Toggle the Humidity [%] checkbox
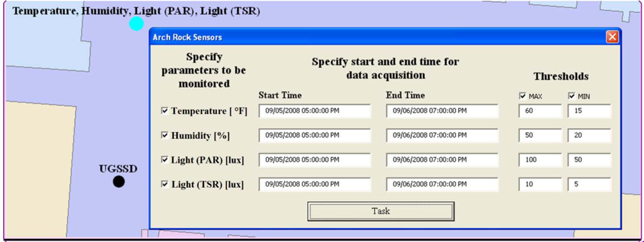 click(164, 136)
